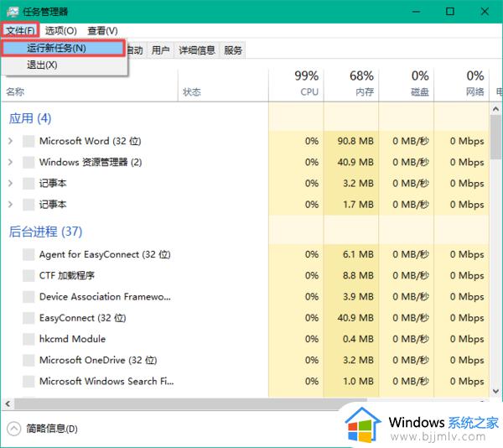Sort by the CPU 99% column header
Viewport: 503px width, 448px height.
pyautogui.click(x=296, y=84)
